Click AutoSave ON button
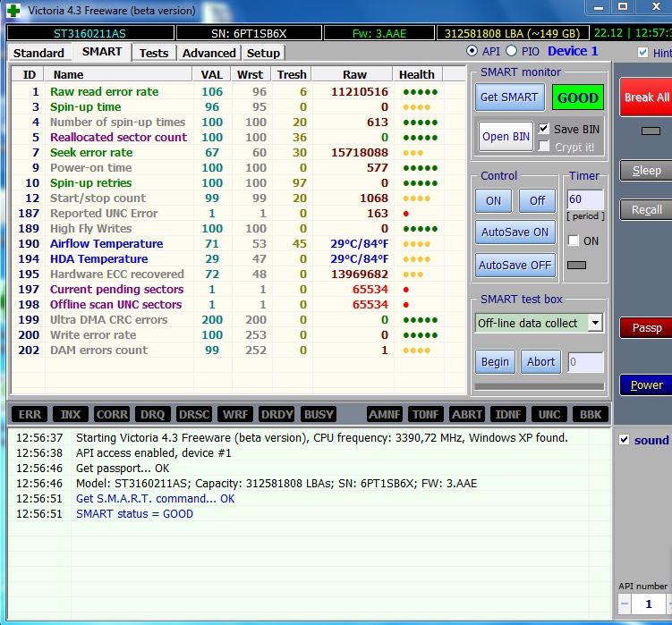 click(515, 232)
